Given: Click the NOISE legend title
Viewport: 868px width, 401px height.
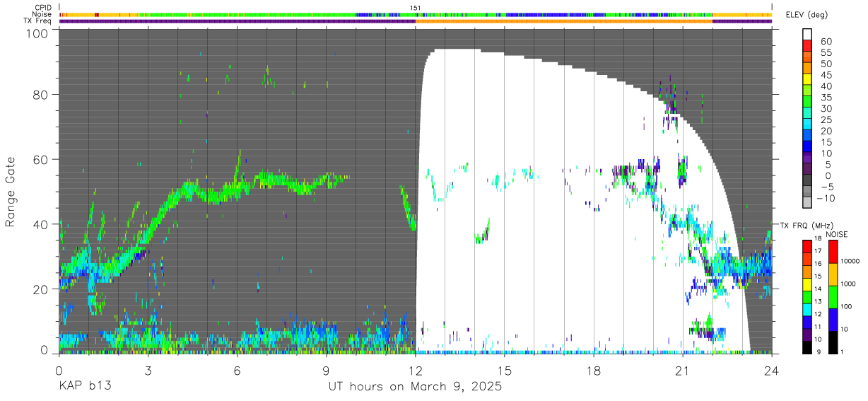Looking at the screenshot, I should [837, 234].
